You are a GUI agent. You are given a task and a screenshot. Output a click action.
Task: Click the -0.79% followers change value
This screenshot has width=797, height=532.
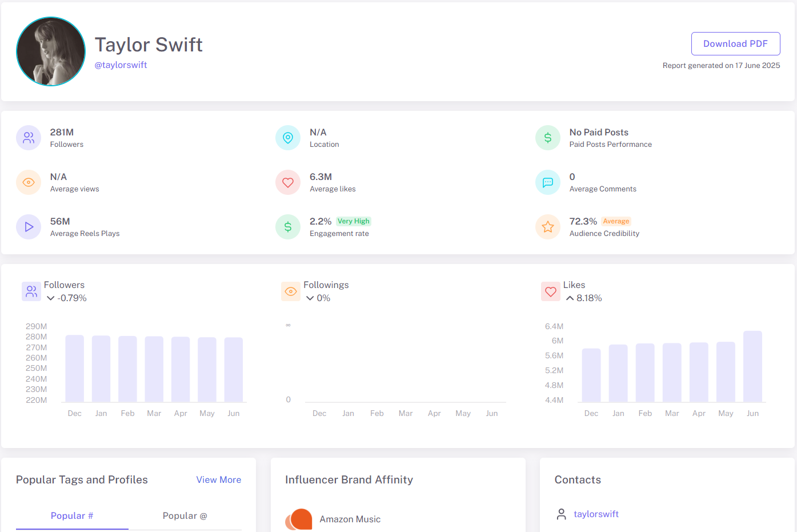click(x=72, y=298)
